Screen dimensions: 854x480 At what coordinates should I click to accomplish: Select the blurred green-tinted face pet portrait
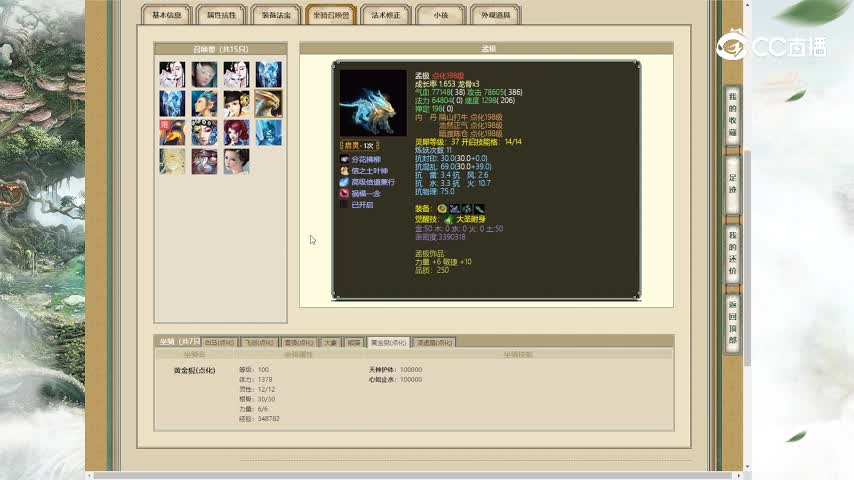204,74
